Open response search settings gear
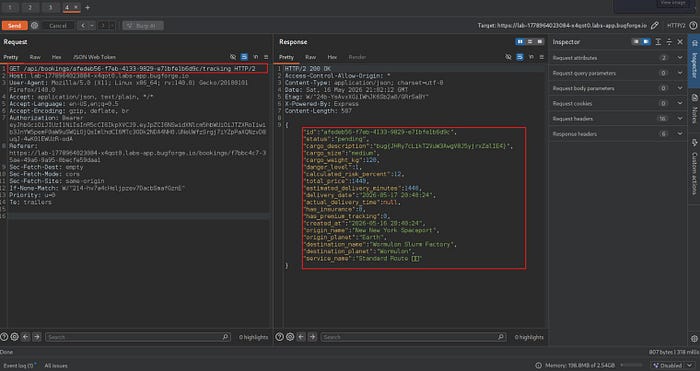The height and width of the screenshot is (371, 700). click(x=290, y=337)
